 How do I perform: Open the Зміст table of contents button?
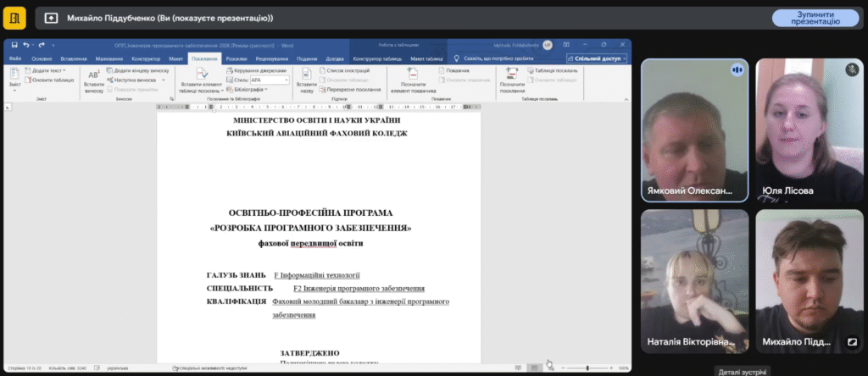[15, 79]
